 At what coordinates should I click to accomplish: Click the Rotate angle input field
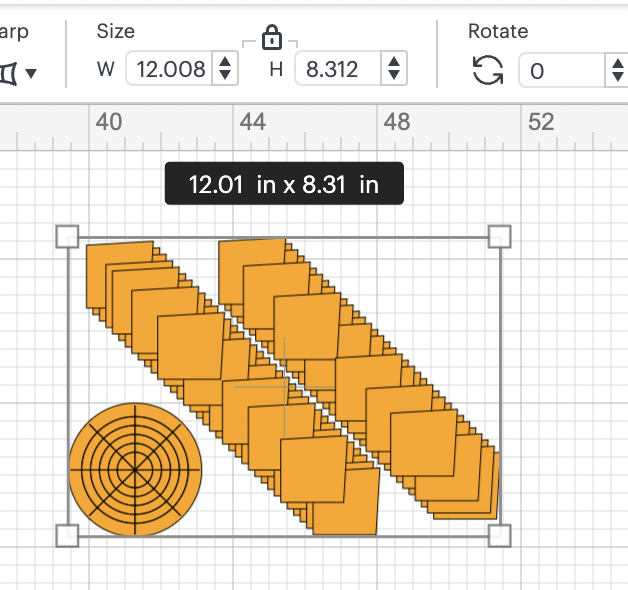(562, 70)
